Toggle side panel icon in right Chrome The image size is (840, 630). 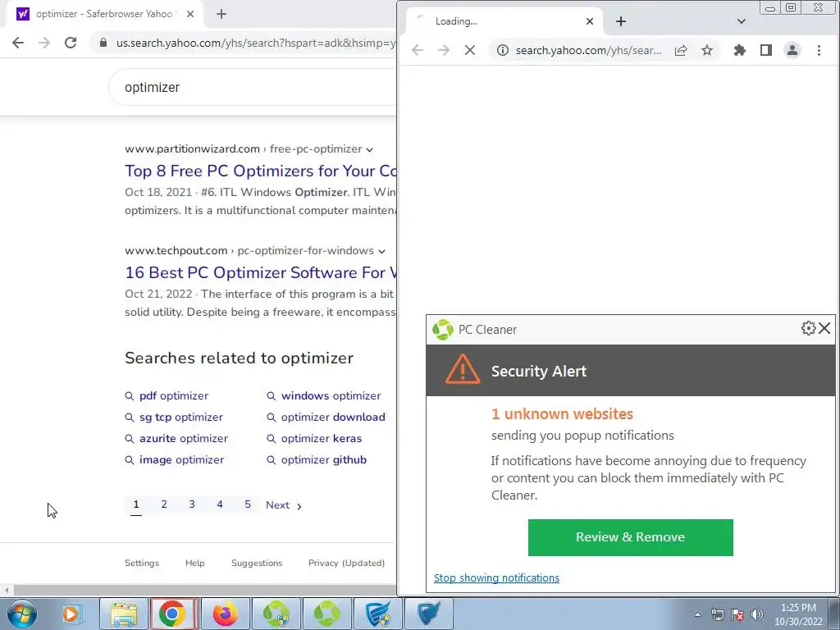pyautogui.click(x=766, y=50)
